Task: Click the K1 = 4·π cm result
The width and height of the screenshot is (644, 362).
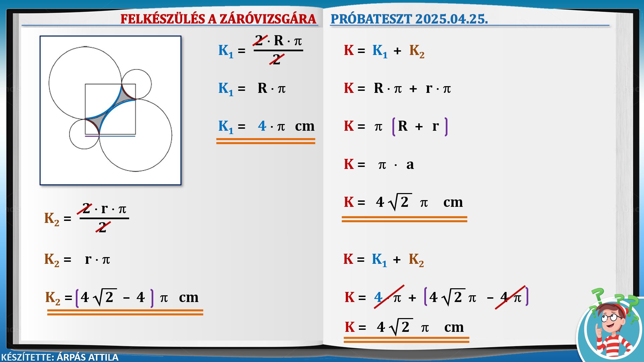Action: [266, 126]
